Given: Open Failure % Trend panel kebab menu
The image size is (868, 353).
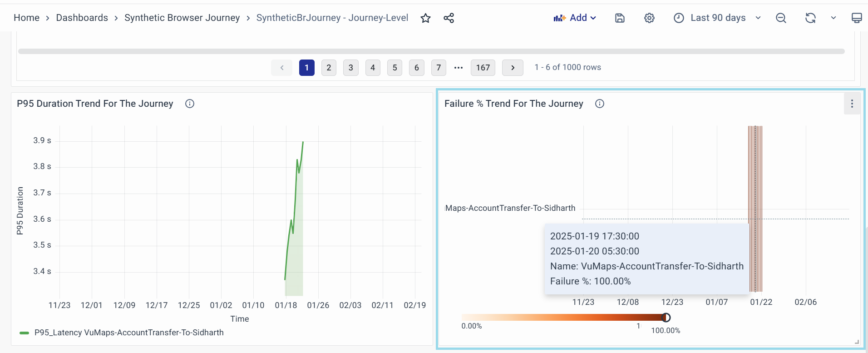Looking at the screenshot, I should tap(852, 104).
